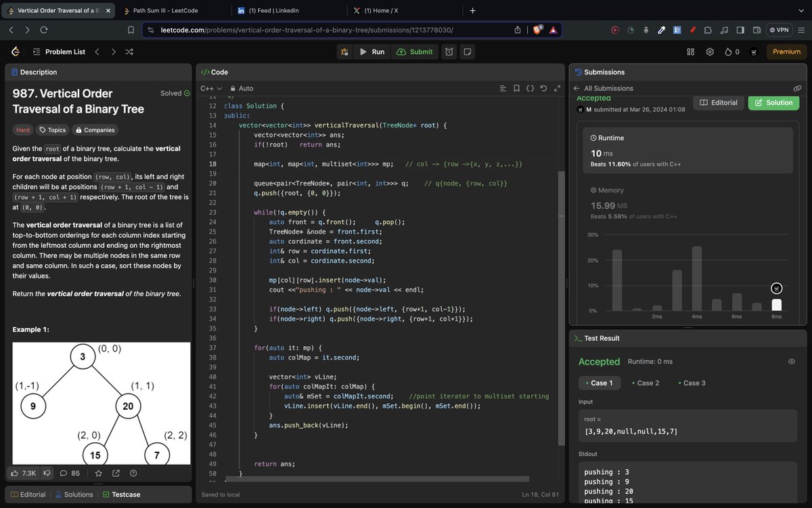Viewport: 812px width, 508px height.
Task: Switch to the Description tab
Action: click(x=35, y=72)
